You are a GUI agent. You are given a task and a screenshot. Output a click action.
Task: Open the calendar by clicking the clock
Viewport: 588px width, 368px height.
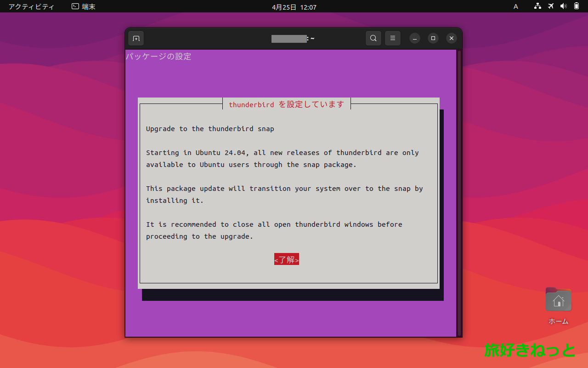(294, 6)
